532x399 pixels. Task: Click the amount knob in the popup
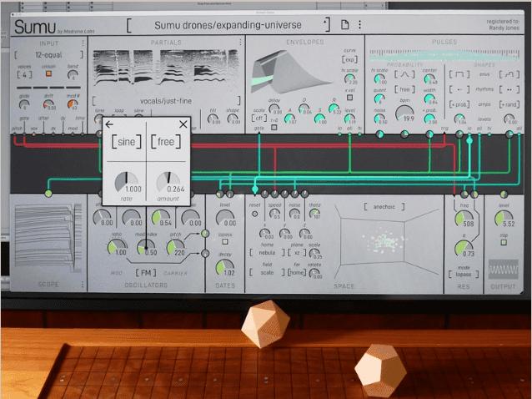coord(168,182)
